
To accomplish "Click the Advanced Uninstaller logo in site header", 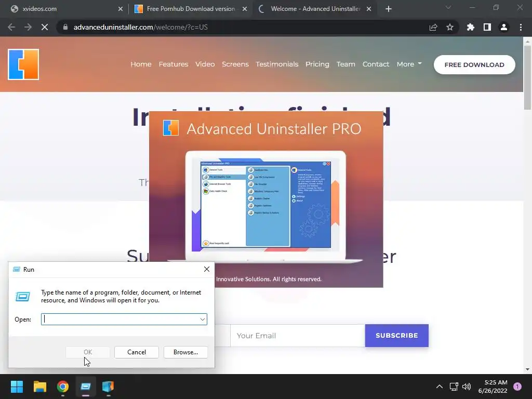I will click(23, 64).
